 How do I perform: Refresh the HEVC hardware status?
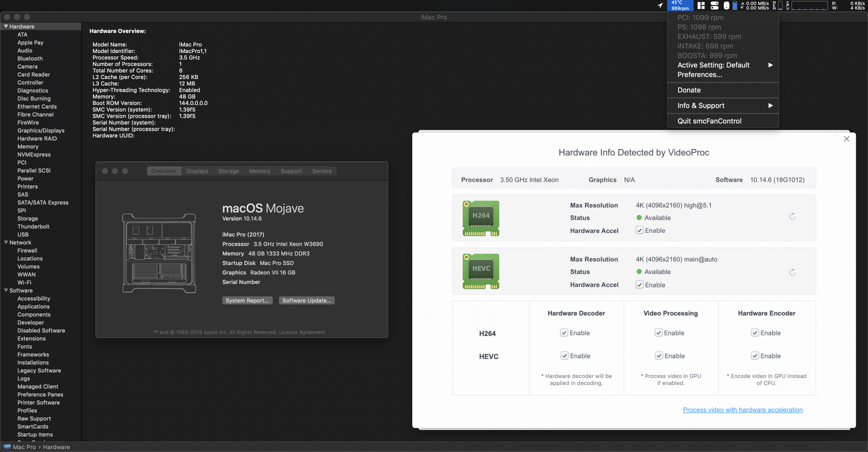coord(792,272)
